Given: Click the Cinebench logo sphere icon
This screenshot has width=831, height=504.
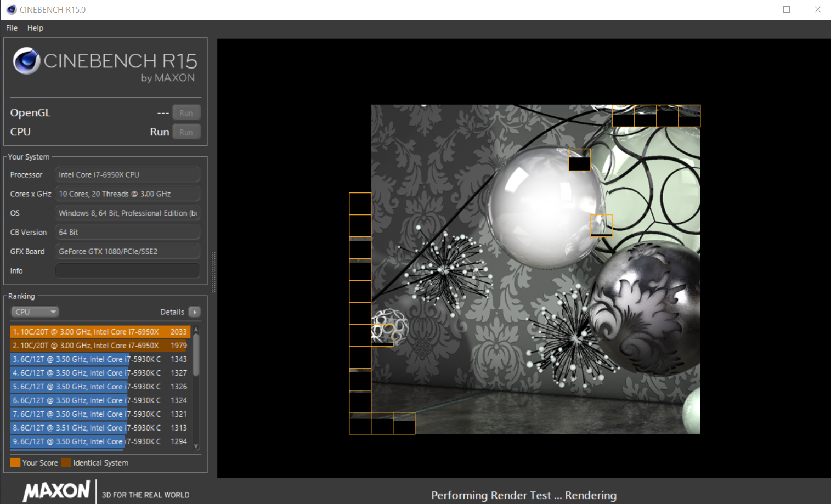Looking at the screenshot, I should pos(26,61).
